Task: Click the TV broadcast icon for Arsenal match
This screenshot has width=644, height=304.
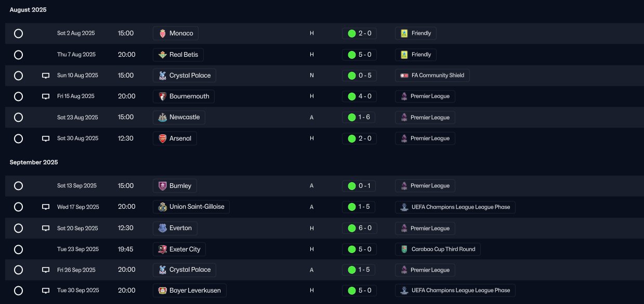Action: point(46,138)
